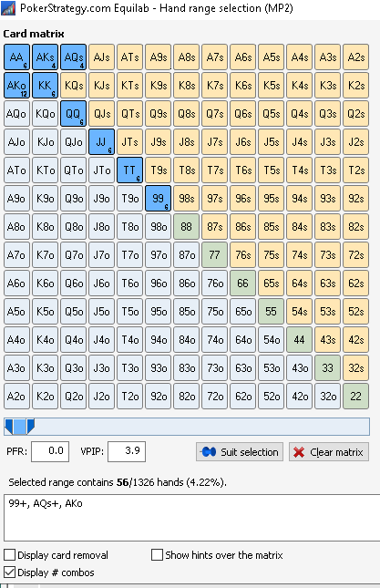
Task: Select the 64o cell
Action: [242, 340]
